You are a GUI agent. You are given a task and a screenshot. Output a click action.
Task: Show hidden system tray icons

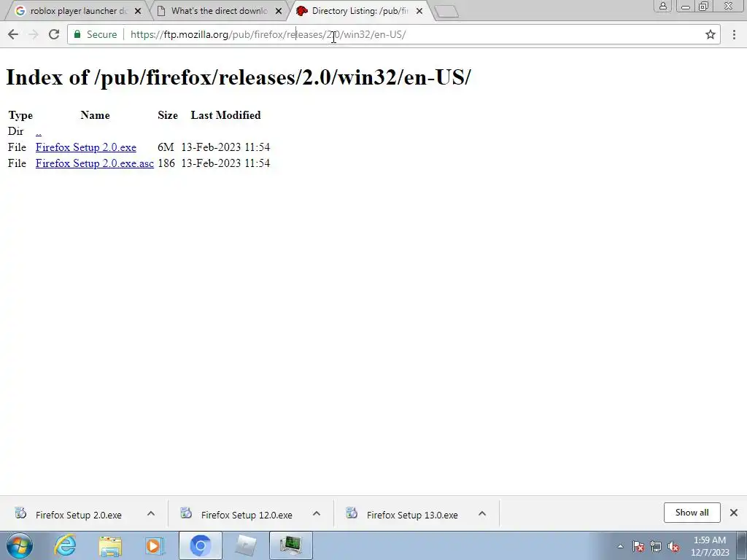click(620, 546)
